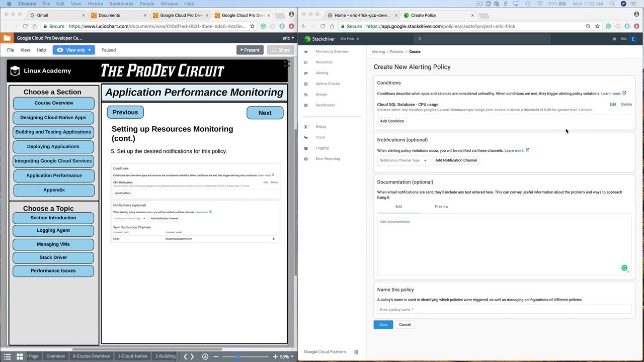Click the Debug sidebar icon
The image size is (644, 362).
[306, 127]
